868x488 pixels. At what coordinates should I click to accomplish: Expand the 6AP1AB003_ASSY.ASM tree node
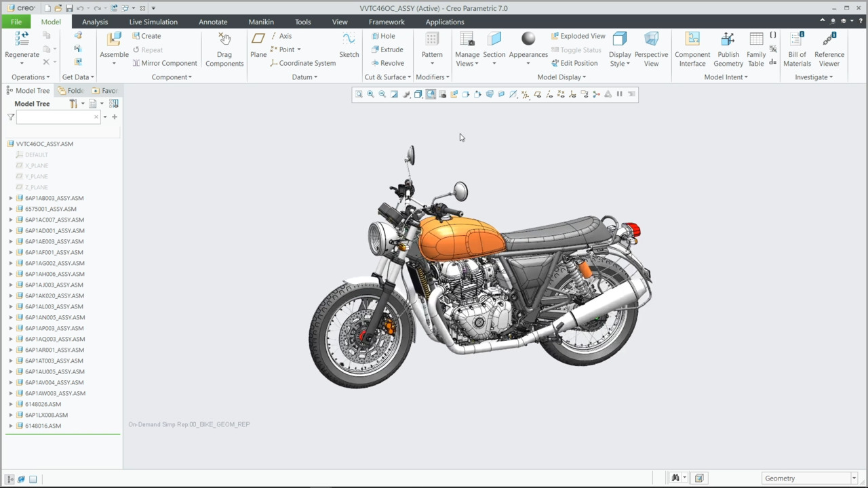pyautogui.click(x=11, y=198)
